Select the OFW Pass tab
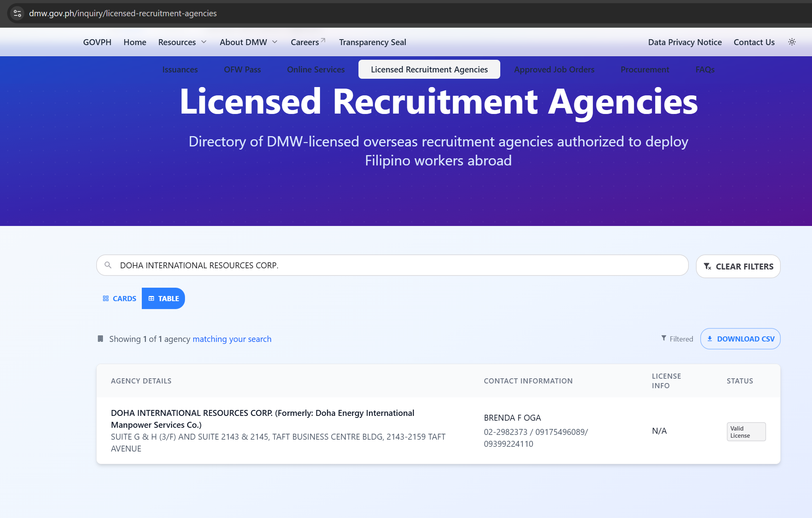This screenshot has height=518, width=812. click(x=242, y=69)
